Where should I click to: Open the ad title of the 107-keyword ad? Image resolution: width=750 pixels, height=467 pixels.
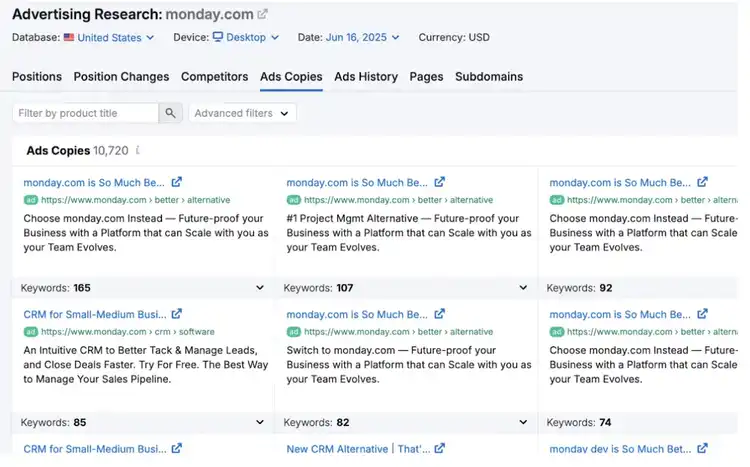(357, 183)
